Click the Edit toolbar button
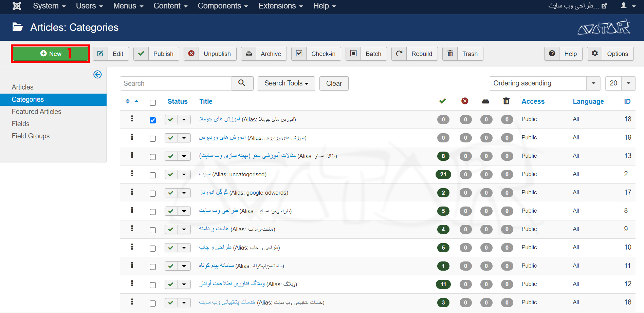 click(111, 54)
